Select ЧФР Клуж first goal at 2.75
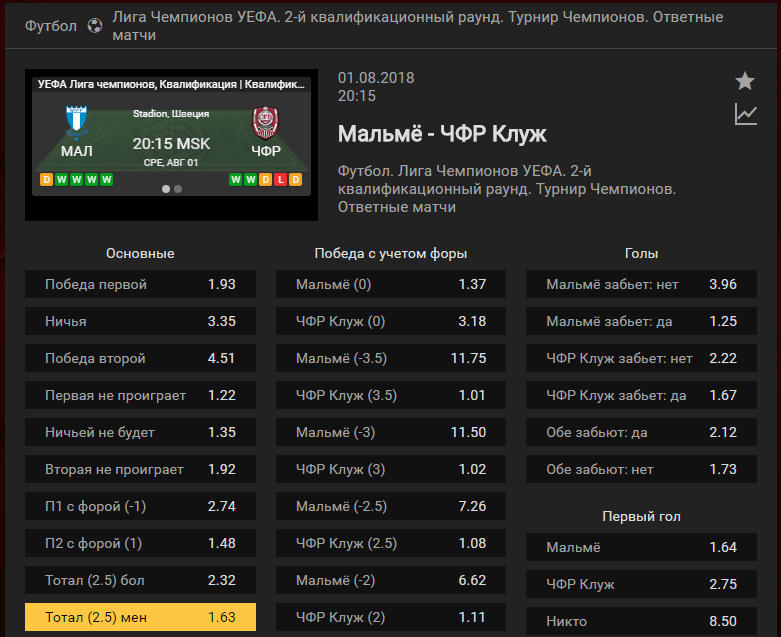Image resolution: width=781 pixels, height=637 pixels. [642, 584]
